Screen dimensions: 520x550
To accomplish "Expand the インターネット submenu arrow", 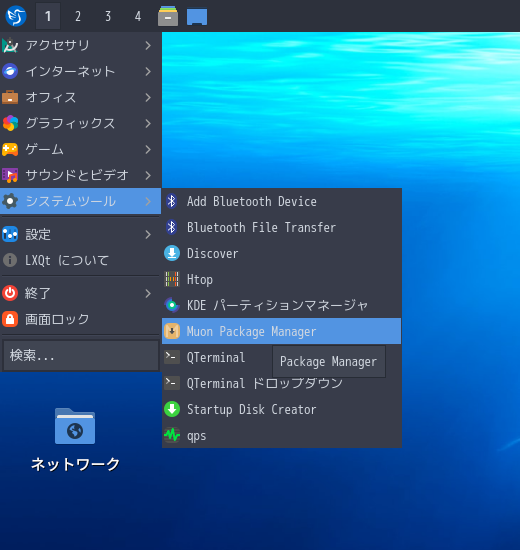I will coord(148,72).
